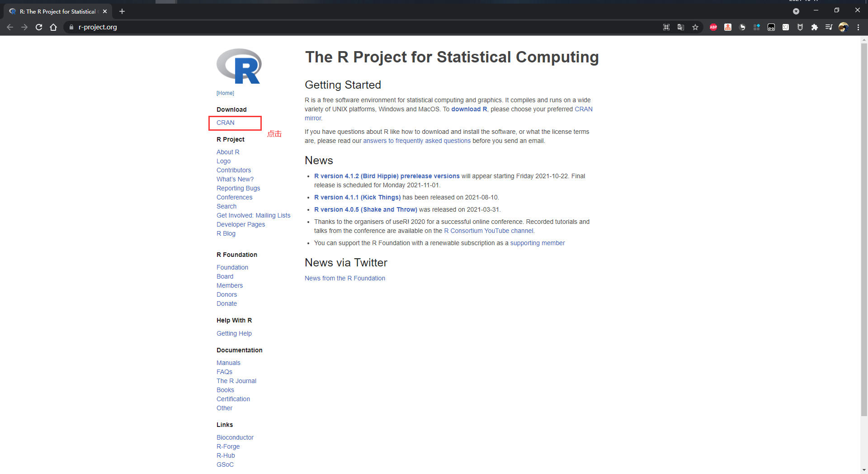Click the address bar URL field
The height and width of the screenshot is (474, 868).
pos(316,27)
